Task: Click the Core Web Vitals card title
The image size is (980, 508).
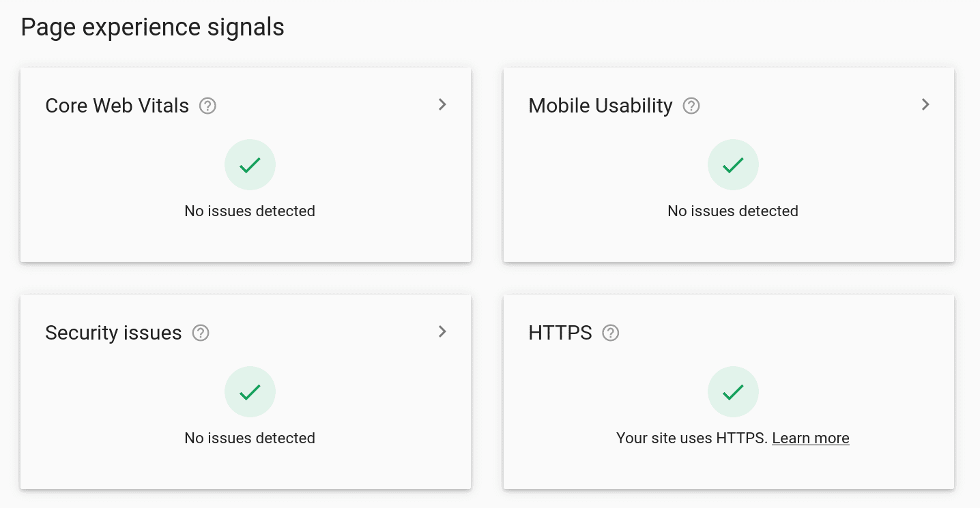Action: coord(117,105)
